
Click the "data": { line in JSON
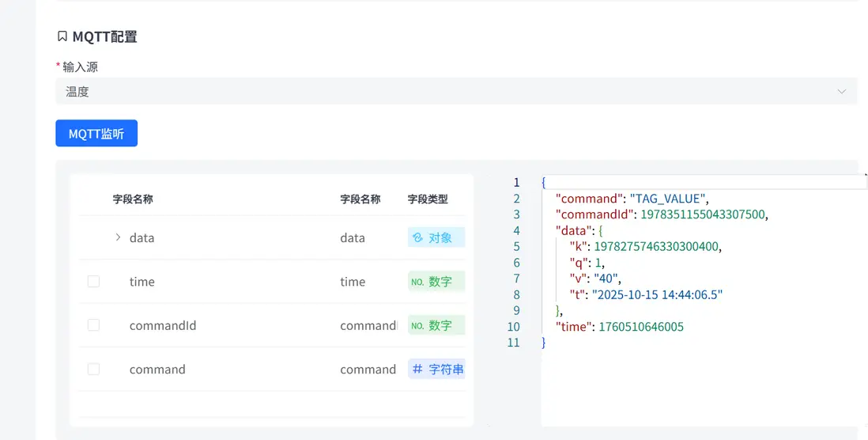[x=579, y=230]
